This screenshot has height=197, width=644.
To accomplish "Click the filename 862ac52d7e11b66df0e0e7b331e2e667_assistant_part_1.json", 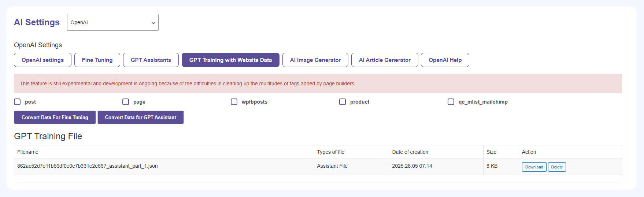I will (x=88, y=166).
